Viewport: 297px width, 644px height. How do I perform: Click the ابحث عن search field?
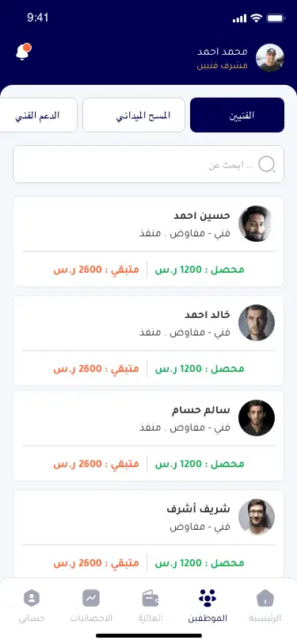(149, 164)
